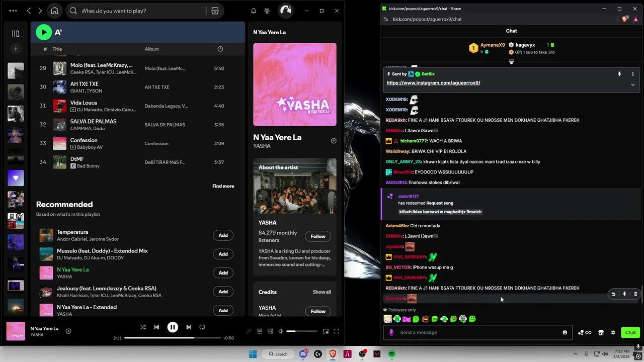Viewport: 644px width, 362px height.
Task: Add N Yaa Yere La - Extended
Action: 223,310
